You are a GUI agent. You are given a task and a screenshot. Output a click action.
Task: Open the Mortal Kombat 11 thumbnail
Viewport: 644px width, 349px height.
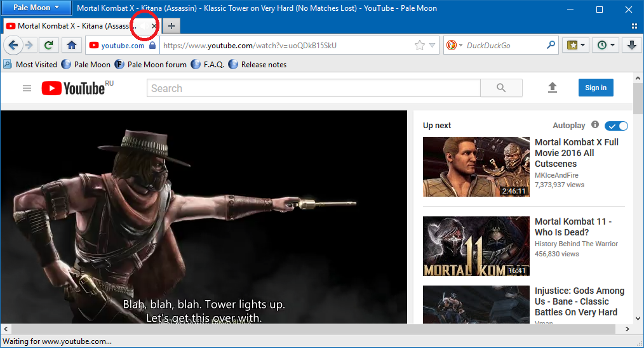476,246
